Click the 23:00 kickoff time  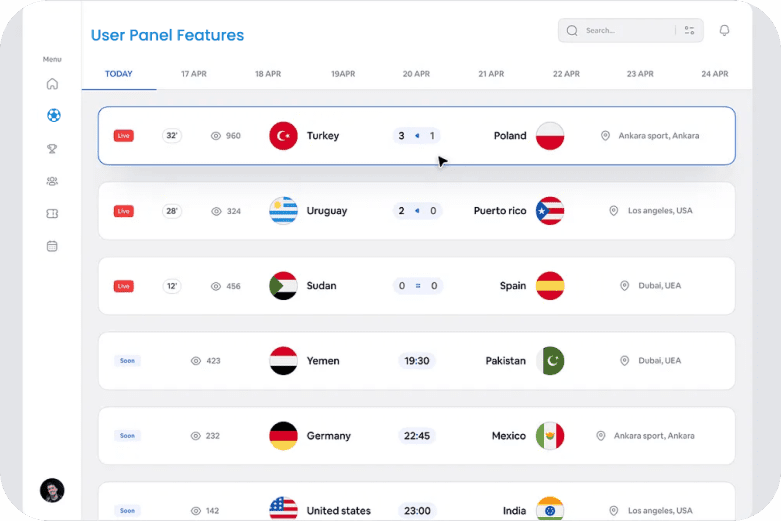(x=417, y=511)
